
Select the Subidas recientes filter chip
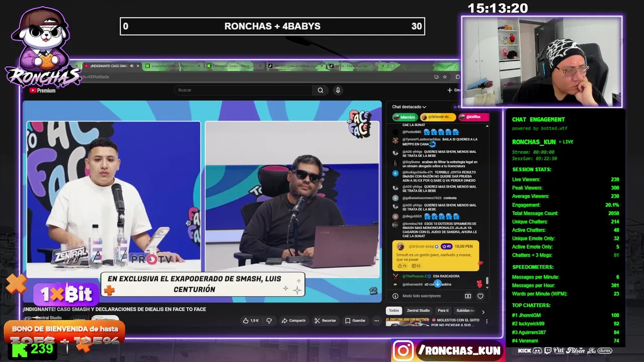(x=465, y=311)
